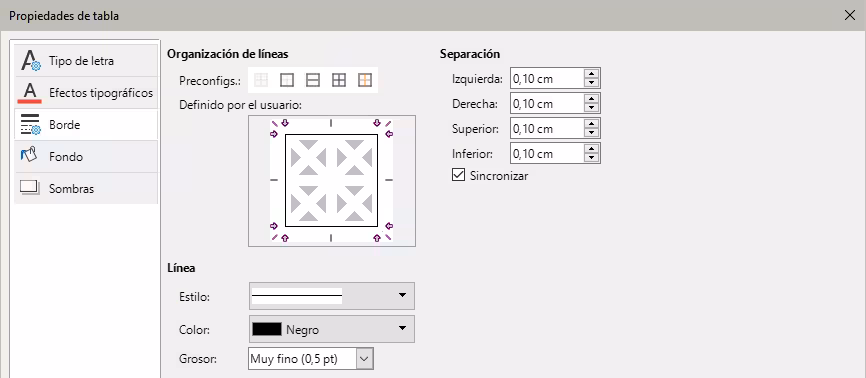This screenshot has width=866, height=378.
Task: Decrease Derecha spacing with down arrow
Action: pos(592,108)
